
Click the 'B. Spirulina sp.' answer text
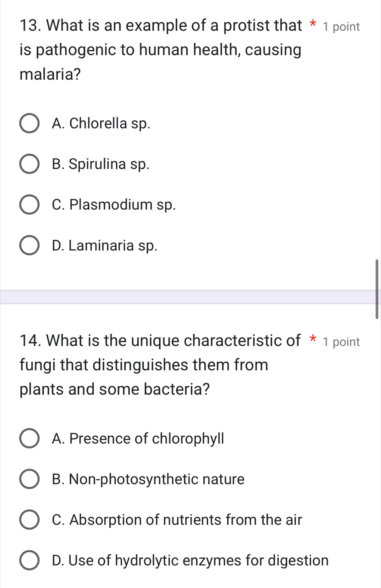pyautogui.click(x=101, y=164)
